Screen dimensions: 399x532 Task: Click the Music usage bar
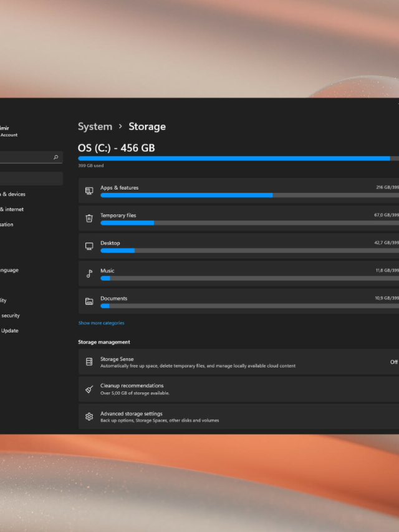(250, 278)
